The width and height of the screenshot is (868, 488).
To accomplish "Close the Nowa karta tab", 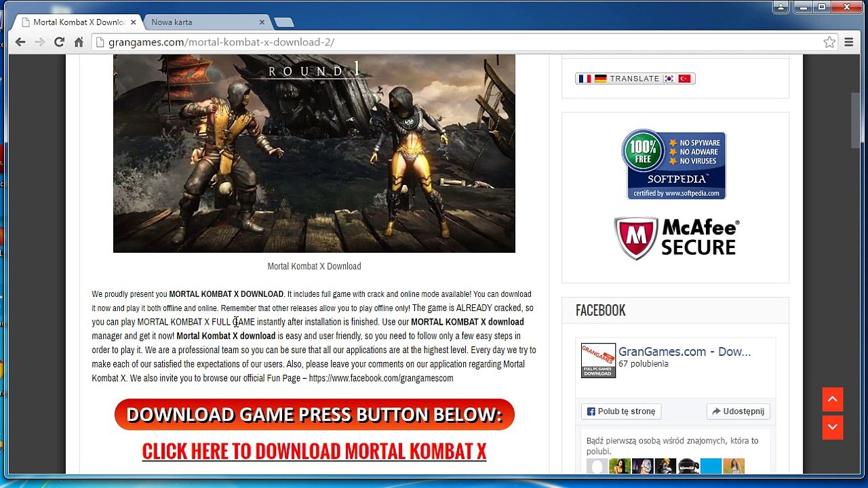I will tap(261, 22).
